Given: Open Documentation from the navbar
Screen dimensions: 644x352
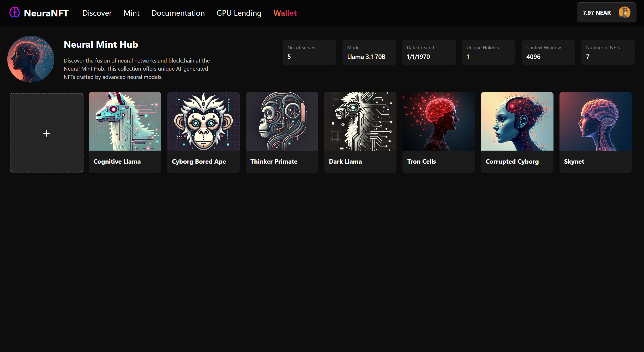Looking at the screenshot, I should click(x=178, y=13).
